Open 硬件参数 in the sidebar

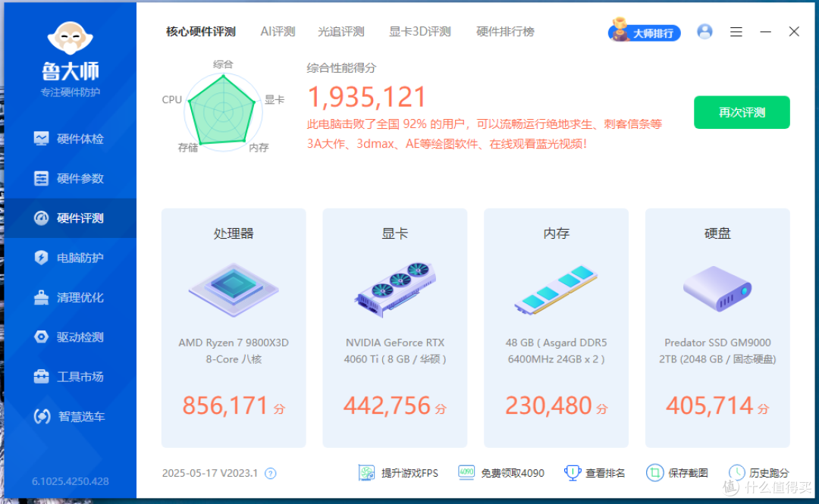click(70, 179)
